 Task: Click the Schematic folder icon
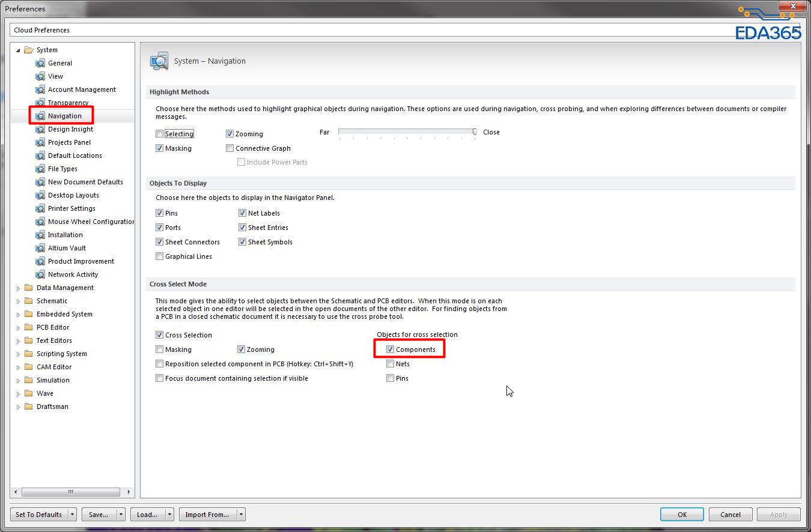(x=28, y=301)
